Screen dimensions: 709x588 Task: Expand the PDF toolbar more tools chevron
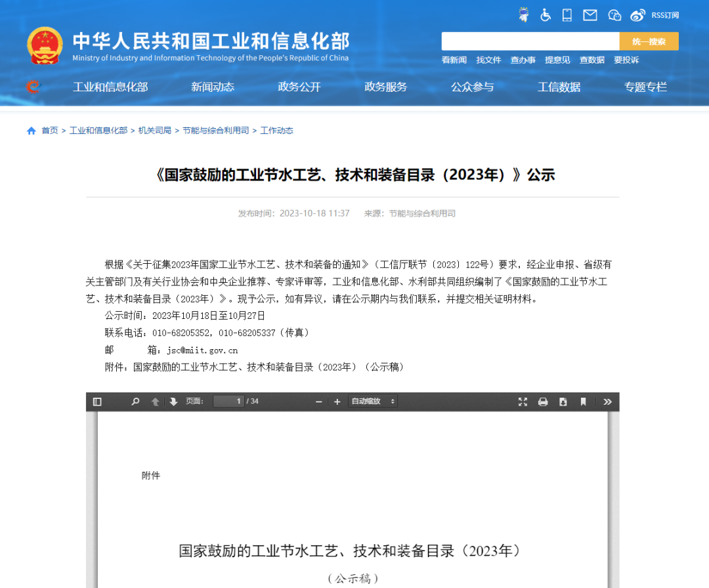(x=607, y=401)
